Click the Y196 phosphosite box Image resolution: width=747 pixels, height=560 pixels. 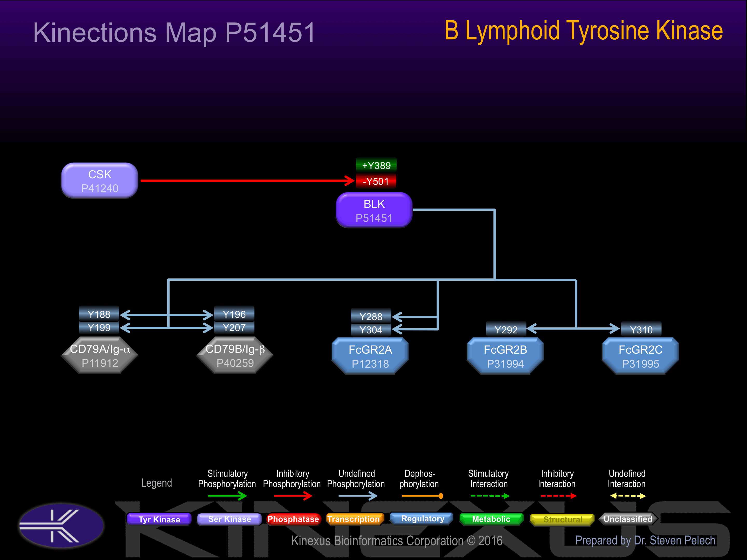click(x=234, y=314)
